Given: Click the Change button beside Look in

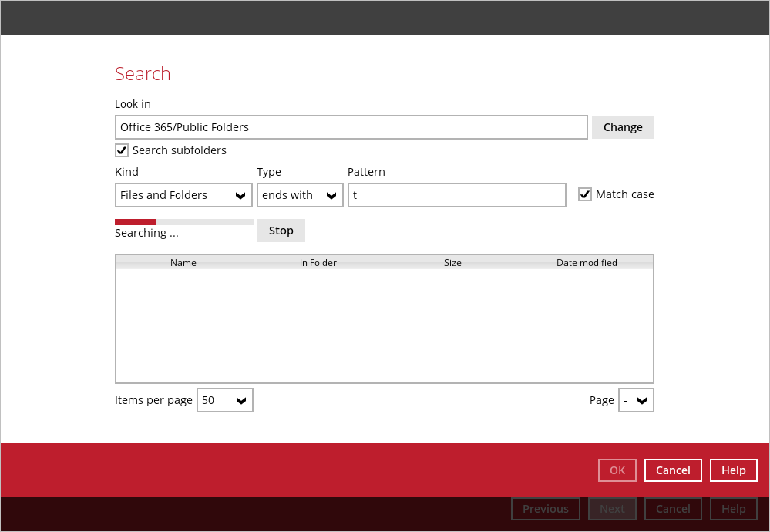Looking at the screenshot, I should pyautogui.click(x=623, y=127).
